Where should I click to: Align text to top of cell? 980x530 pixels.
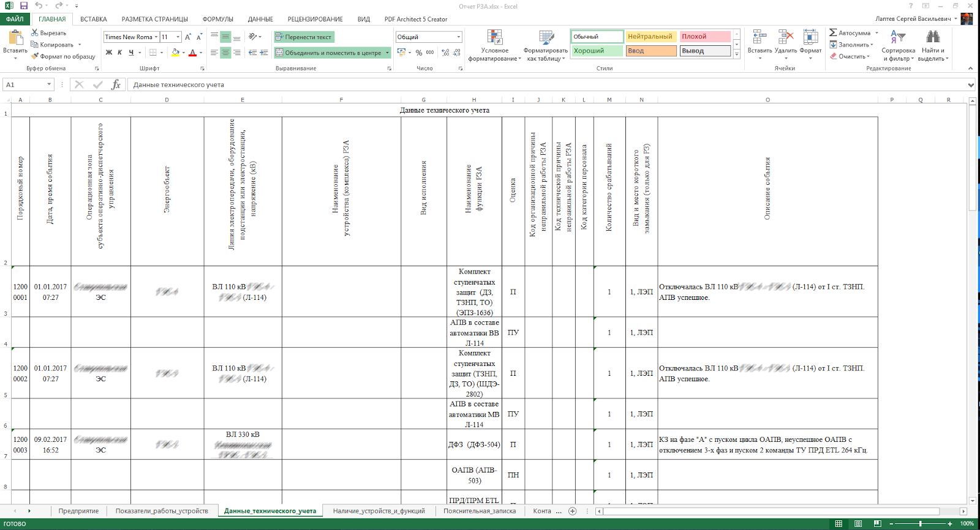pyautogui.click(x=214, y=37)
